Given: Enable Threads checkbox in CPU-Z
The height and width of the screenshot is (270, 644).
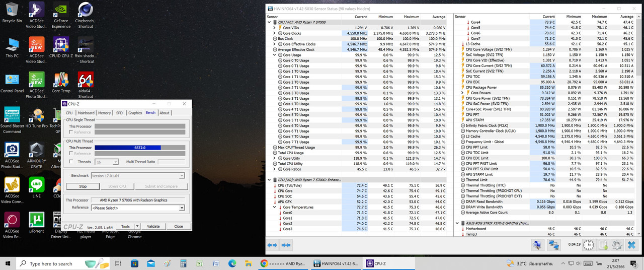Looking at the screenshot, I should (70, 162).
